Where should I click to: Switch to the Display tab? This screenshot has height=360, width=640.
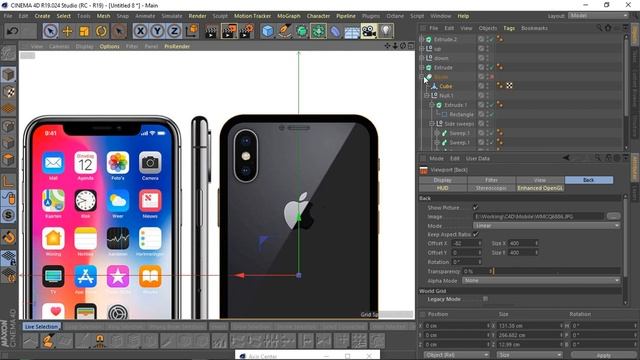pyautogui.click(x=442, y=180)
